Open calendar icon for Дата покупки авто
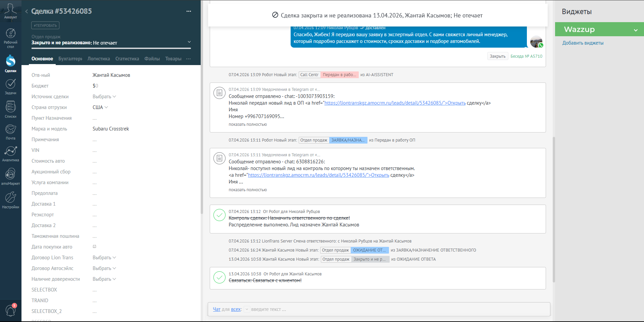This screenshot has height=322, width=644. point(95,247)
